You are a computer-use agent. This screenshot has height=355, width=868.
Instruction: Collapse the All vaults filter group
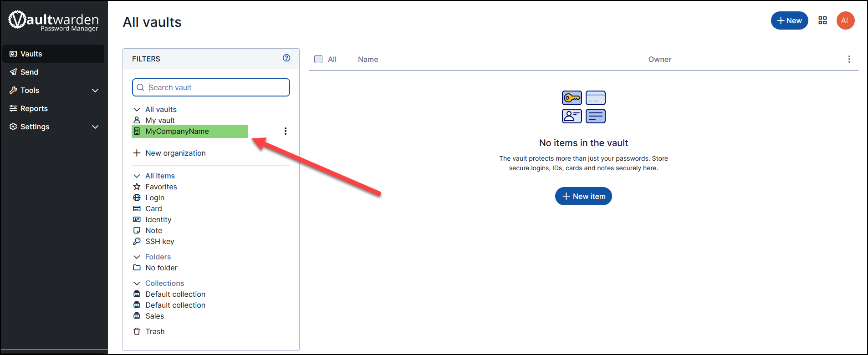point(137,109)
